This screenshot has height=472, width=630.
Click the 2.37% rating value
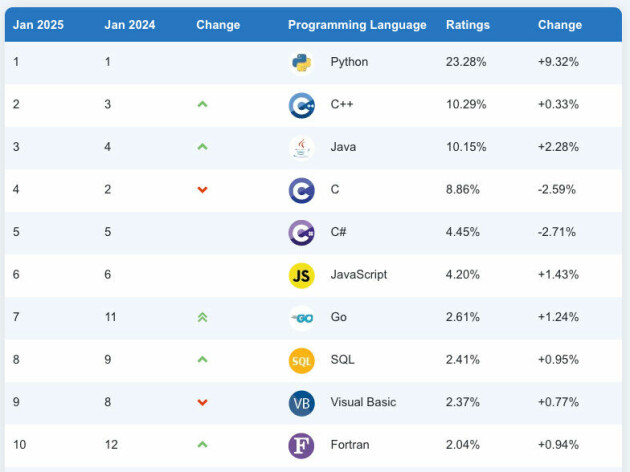click(463, 402)
